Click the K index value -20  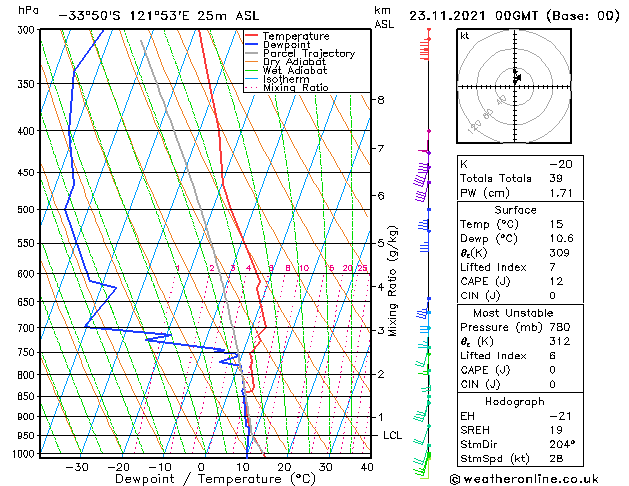[561, 164]
